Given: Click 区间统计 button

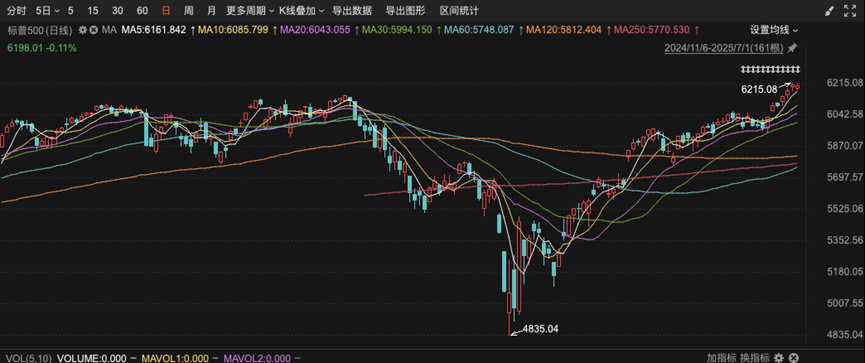Looking at the screenshot, I should coord(459,10).
